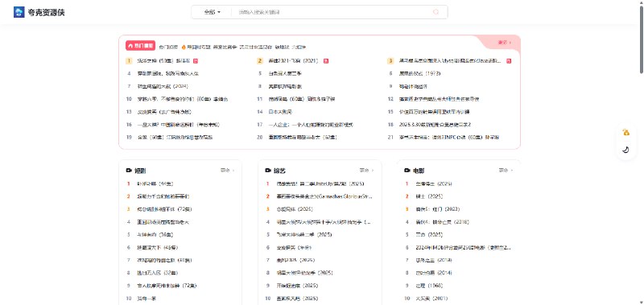Image resolution: width=644 pixels, height=305 pixels.
Task: Click the red badge icon beside hot item 1
Action: coord(196,60)
